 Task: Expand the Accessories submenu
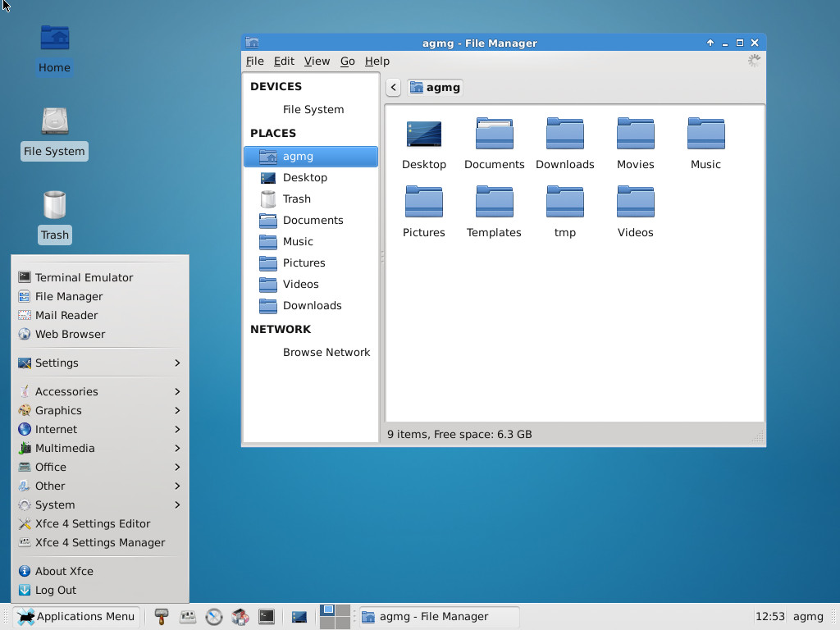(100, 391)
